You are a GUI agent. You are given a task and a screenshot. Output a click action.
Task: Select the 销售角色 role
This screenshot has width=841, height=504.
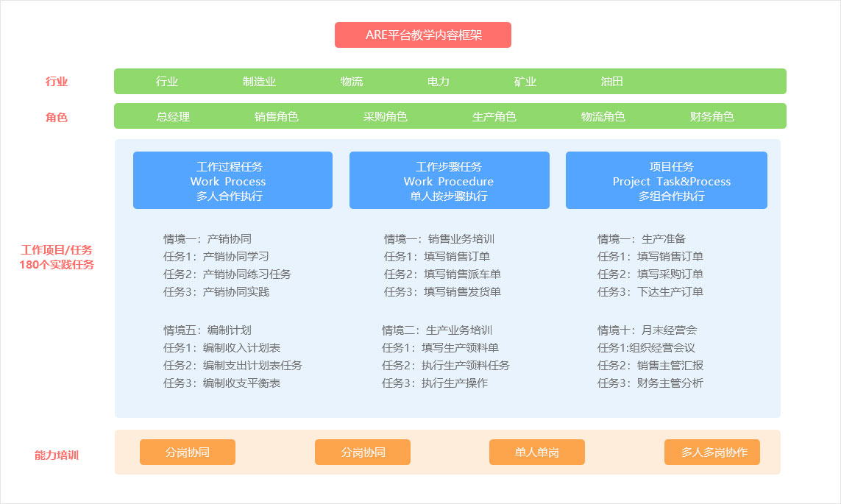[276, 116]
